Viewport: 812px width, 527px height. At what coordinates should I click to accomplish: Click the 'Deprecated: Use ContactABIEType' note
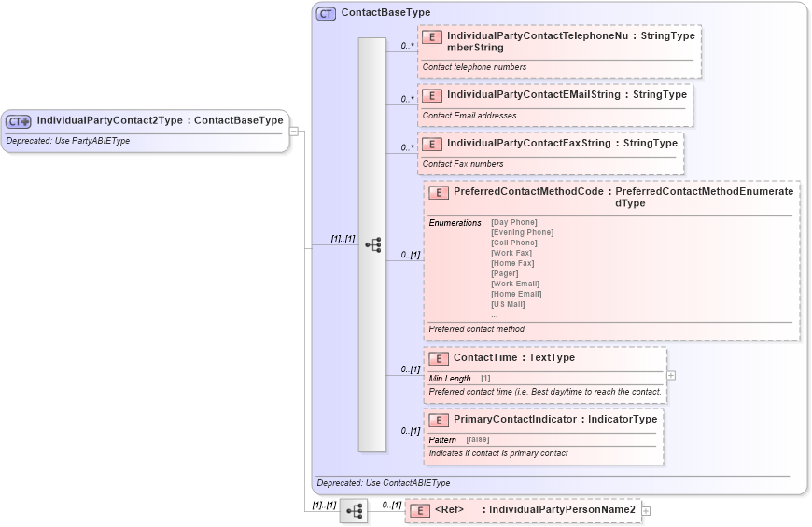tap(384, 483)
